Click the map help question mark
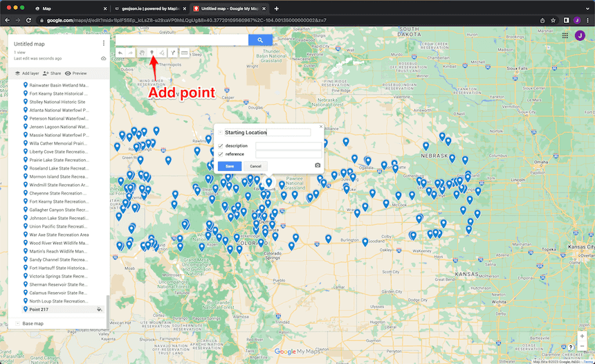 point(571,347)
